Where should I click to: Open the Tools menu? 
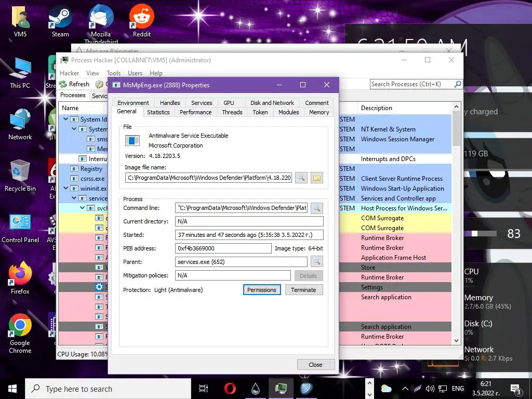coord(113,73)
